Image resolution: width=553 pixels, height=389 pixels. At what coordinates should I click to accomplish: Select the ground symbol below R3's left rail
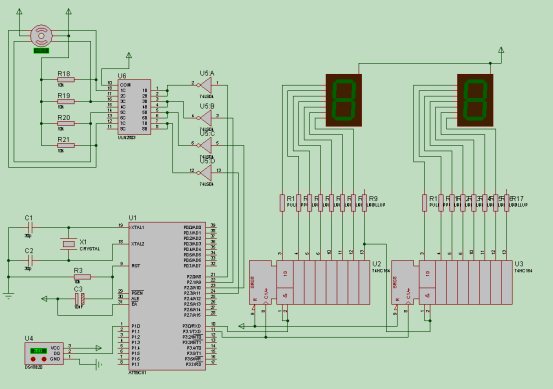coord(8,296)
